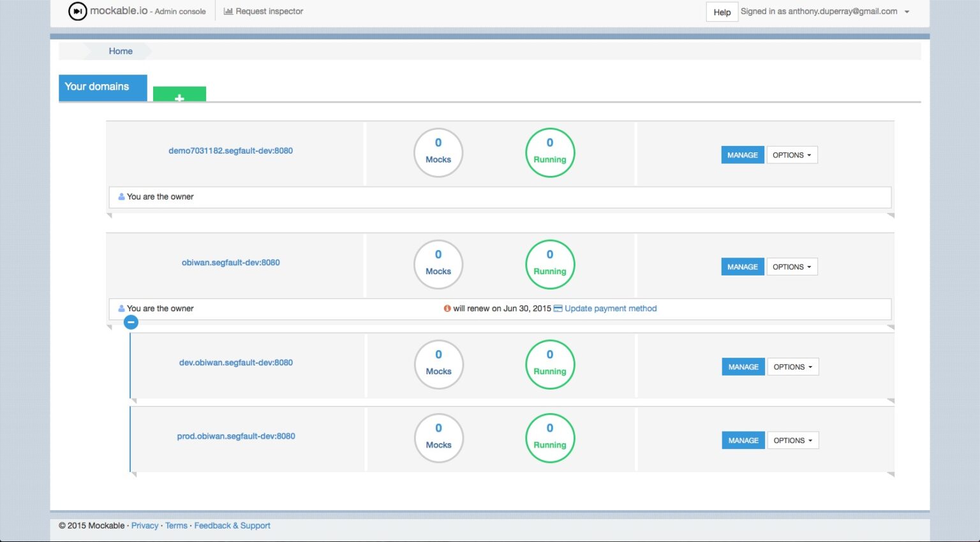Click MANAGE for prod.obiwan.segfault-dev

point(742,440)
